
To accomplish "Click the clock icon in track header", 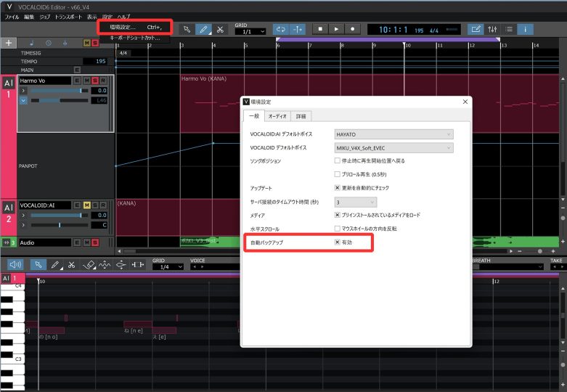I will 48,43.
